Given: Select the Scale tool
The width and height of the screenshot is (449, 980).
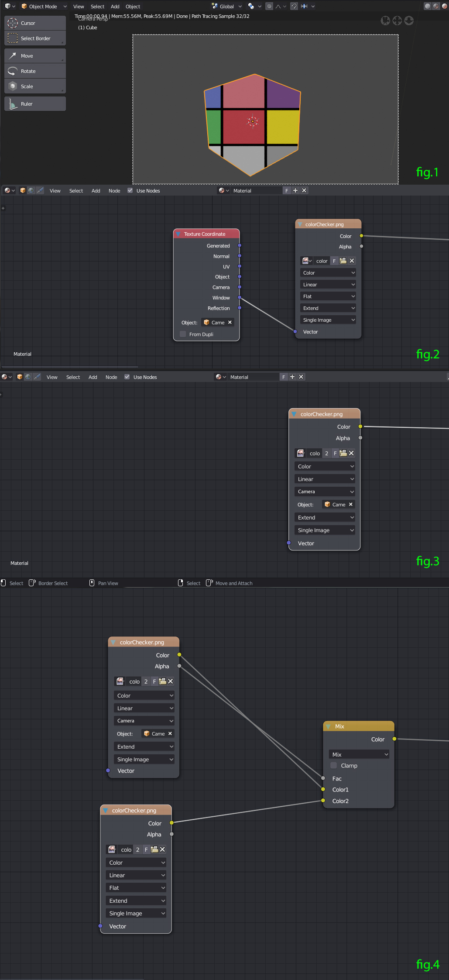Looking at the screenshot, I should pos(35,86).
